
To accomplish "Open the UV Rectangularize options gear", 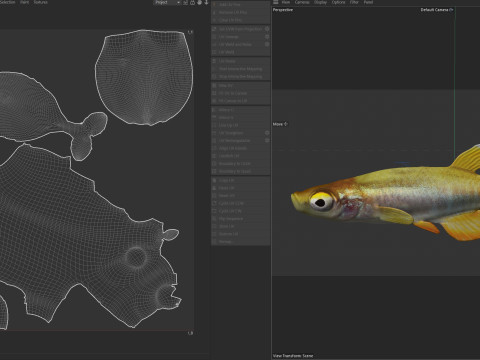I will 267,141.
